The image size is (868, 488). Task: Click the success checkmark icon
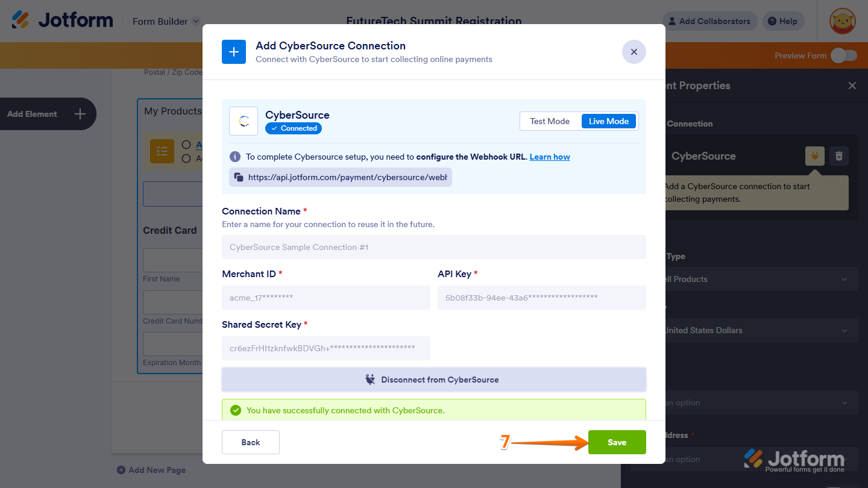(236, 410)
